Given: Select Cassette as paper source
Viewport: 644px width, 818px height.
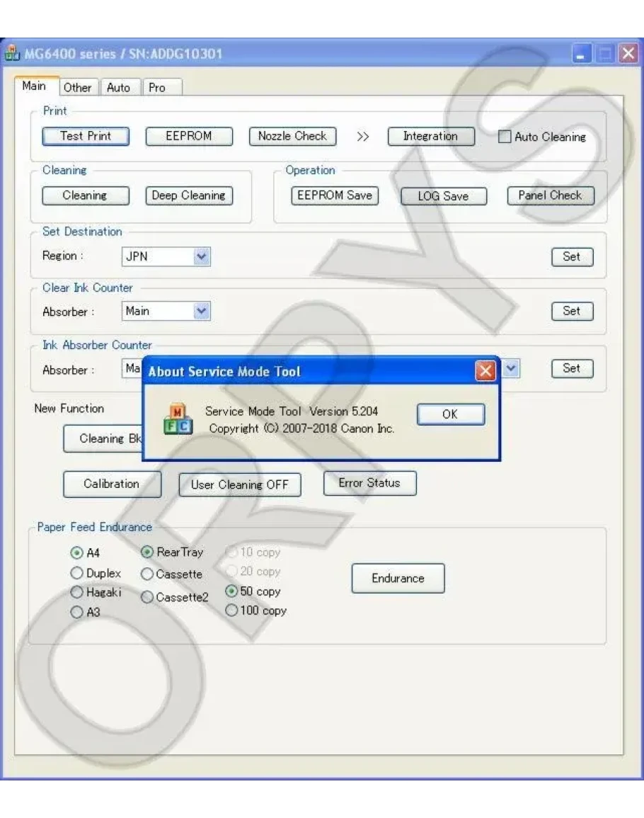Looking at the screenshot, I should (x=147, y=574).
